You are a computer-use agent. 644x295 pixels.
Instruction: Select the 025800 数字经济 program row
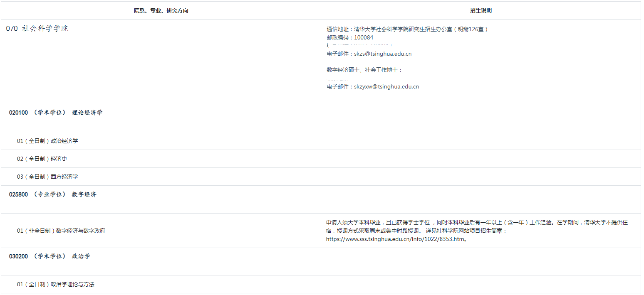(x=53, y=194)
